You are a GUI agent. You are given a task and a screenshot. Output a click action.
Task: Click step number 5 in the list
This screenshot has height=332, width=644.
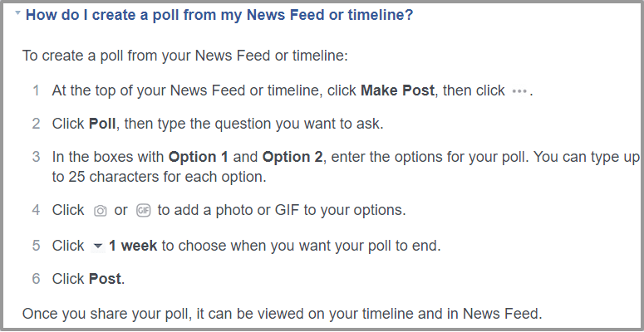36,246
